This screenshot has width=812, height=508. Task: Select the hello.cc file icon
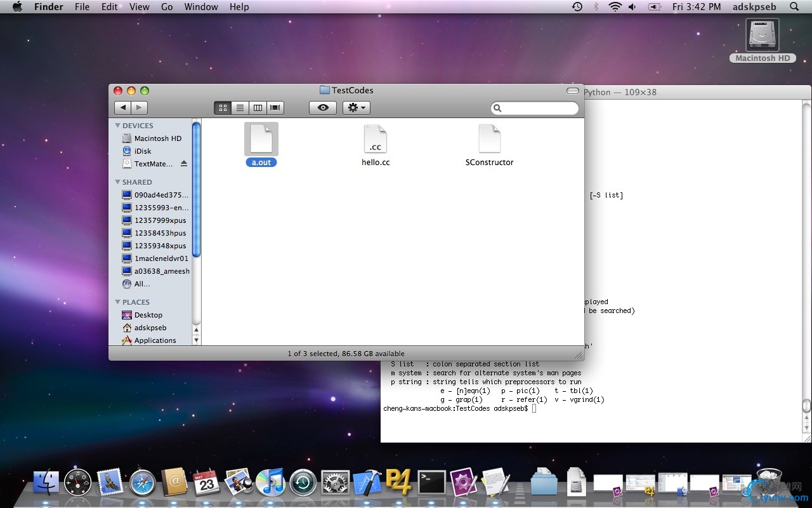pyautogui.click(x=375, y=140)
